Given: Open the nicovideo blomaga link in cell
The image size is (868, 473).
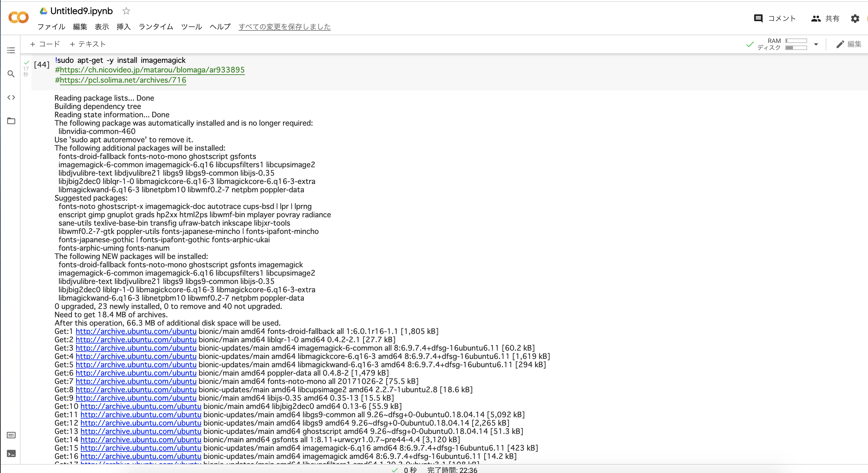Looking at the screenshot, I should coord(152,70).
